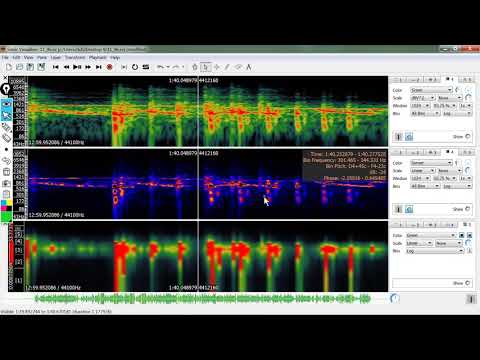Screen dimensions: 480x360
Task: Open the Layer menu
Action: click(56, 58)
